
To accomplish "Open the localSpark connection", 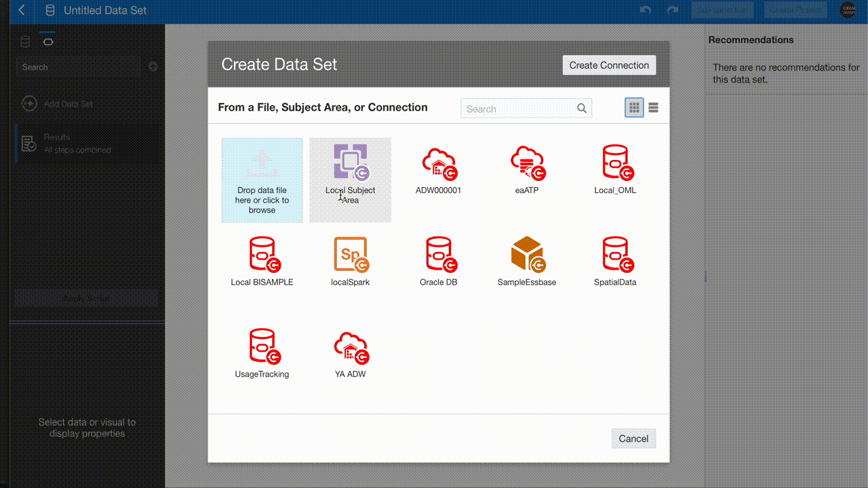I will point(350,262).
